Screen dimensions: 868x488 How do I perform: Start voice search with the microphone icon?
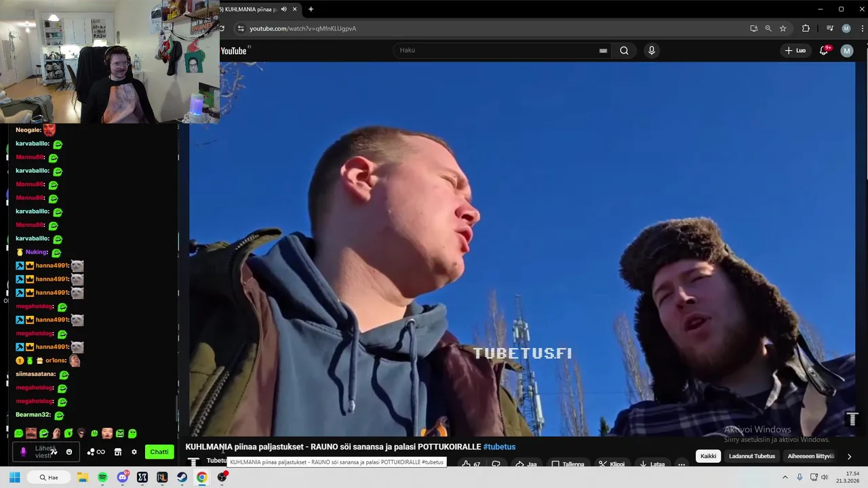tap(652, 50)
